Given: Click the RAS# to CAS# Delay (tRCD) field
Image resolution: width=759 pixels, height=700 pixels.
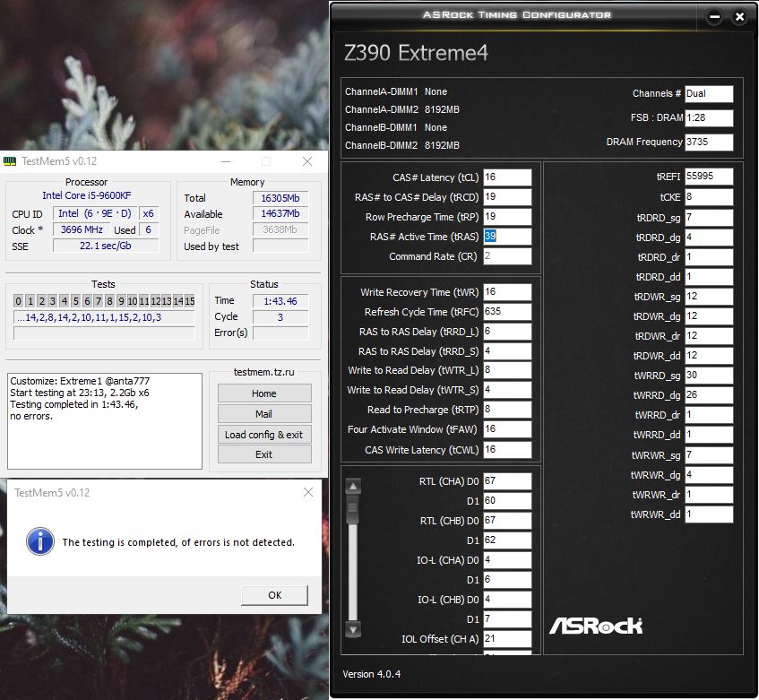Looking at the screenshot, I should coord(507,197).
